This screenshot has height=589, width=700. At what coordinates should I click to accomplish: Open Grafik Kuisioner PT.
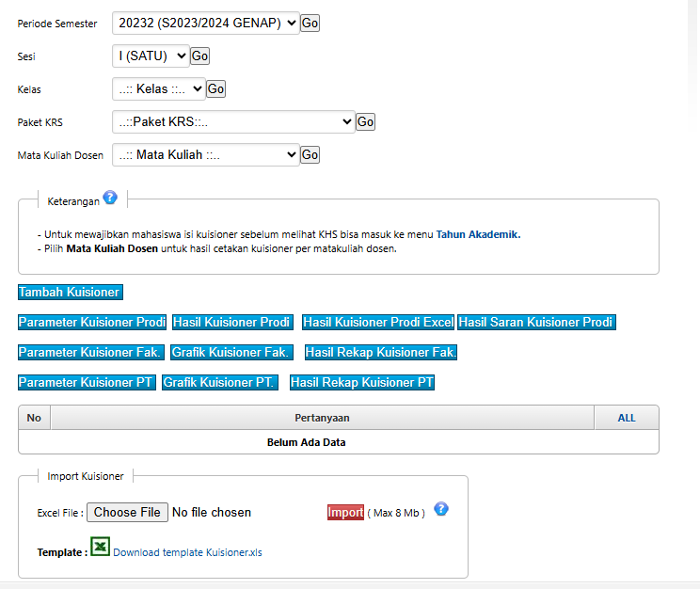tap(220, 383)
